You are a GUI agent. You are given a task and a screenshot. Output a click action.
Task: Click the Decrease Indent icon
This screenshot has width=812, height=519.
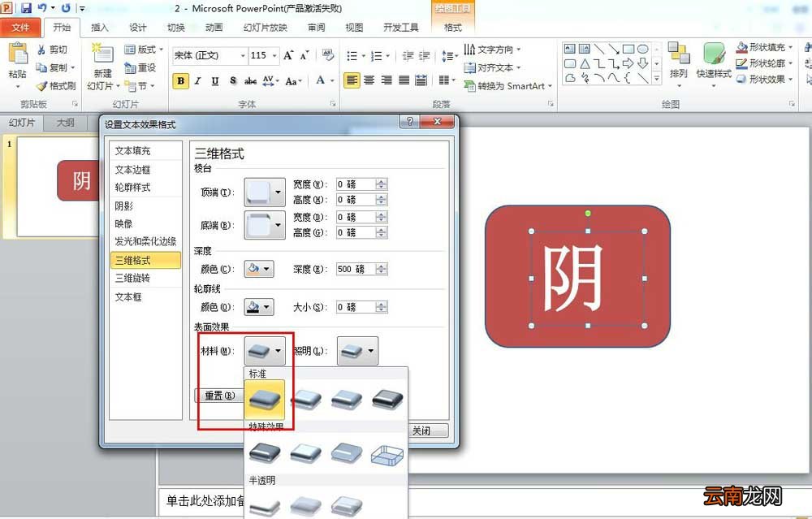408,55
